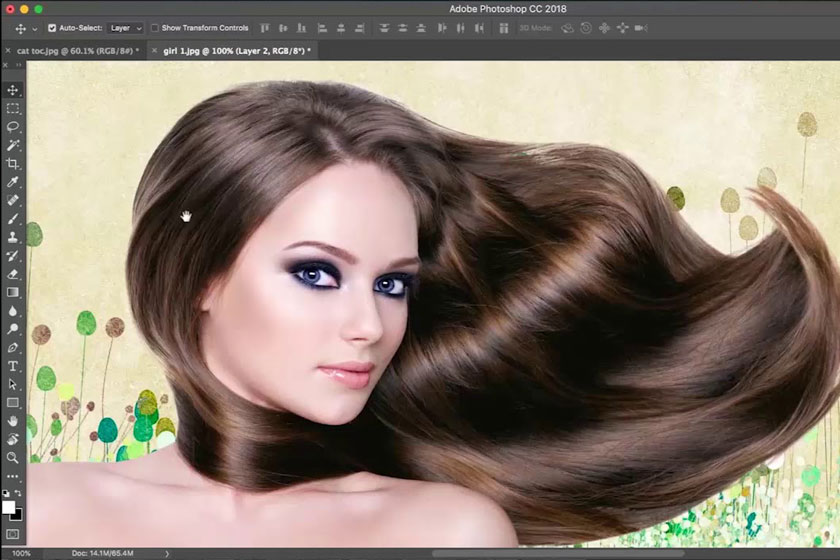Select the Blur tool droplet icon
This screenshot has height=560, width=840.
13,311
